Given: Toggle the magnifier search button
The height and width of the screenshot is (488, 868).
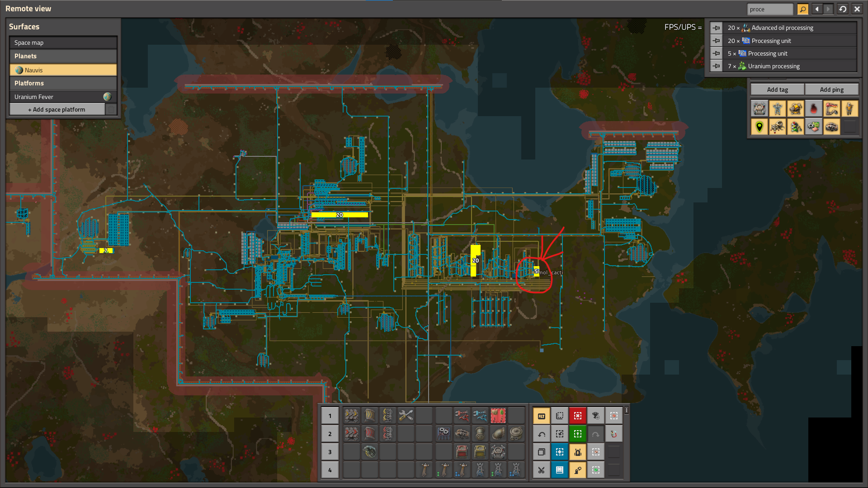Looking at the screenshot, I should click(x=803, y=9).
